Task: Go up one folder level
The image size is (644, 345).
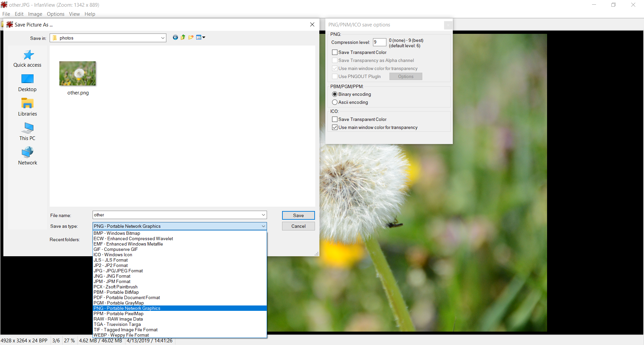Action: tap(183, 38)
